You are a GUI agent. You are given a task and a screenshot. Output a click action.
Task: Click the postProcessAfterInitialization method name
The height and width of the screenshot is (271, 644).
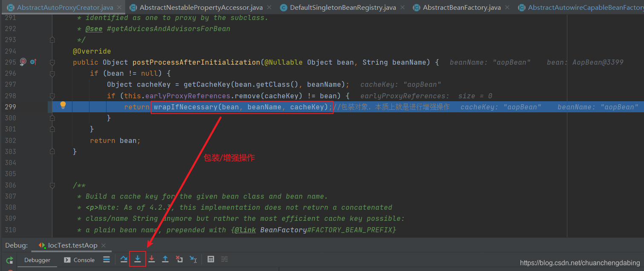tap(196, 62)
